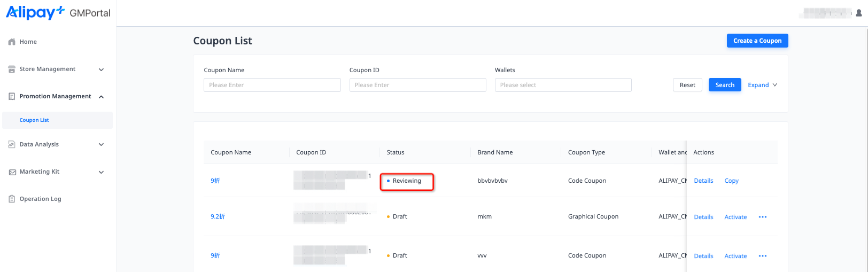
Task: Click the Store Management shop icon
Action: tap(12, 69)
